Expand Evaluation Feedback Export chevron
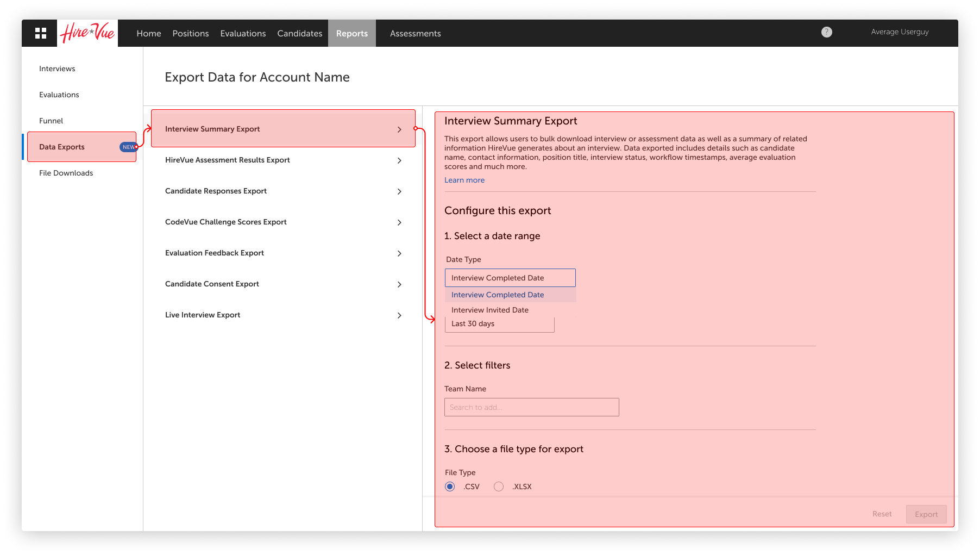The height and width of the screenshot is (555, 980). click(x=399, y=253)
